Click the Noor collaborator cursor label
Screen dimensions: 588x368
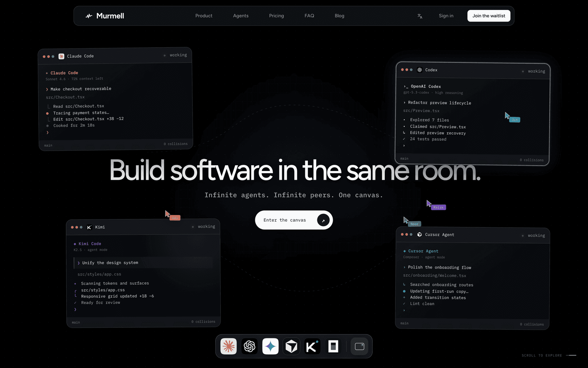[x=415, y=224]
